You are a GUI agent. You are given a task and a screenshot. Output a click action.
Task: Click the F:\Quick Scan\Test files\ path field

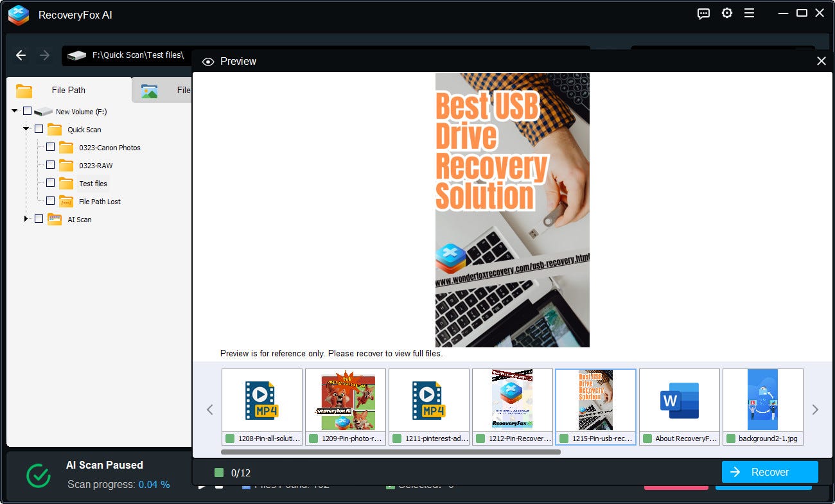click(137, 55)
